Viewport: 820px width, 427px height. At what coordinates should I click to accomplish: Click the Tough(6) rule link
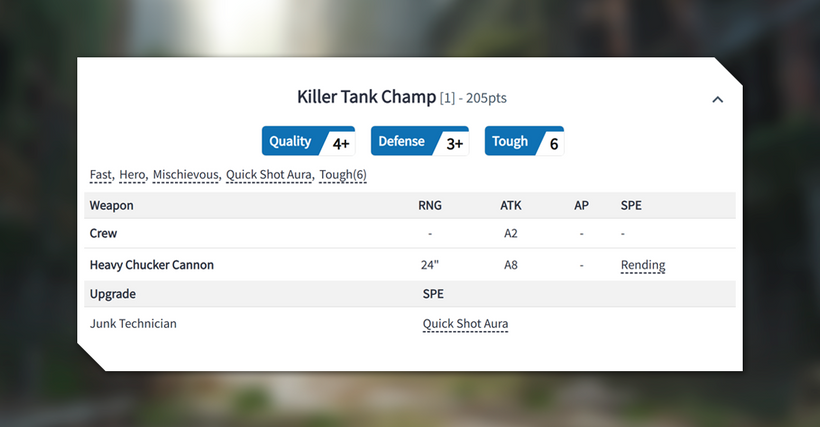click(343, 175)
